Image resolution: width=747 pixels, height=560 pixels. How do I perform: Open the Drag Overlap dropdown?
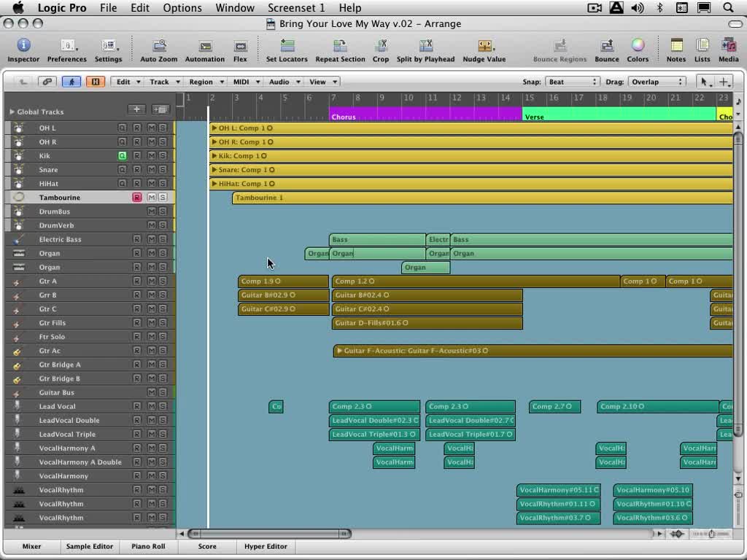(x=657, y=82)
